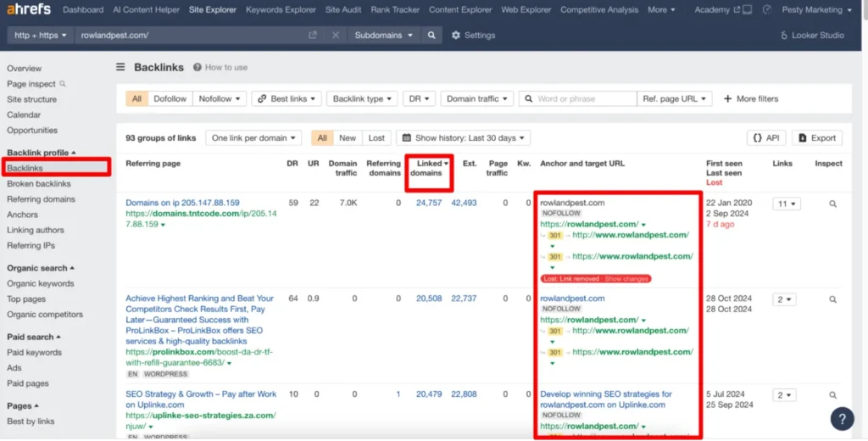
Task: Expand the Subdomains mode dropdown
Action: tap(384, 36)
